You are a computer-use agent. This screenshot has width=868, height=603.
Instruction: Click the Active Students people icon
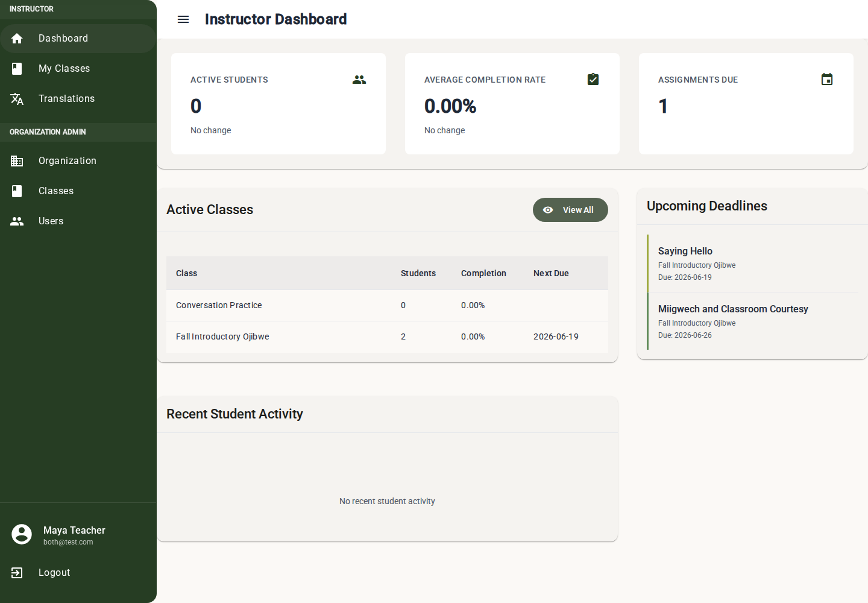pos(359,80)
